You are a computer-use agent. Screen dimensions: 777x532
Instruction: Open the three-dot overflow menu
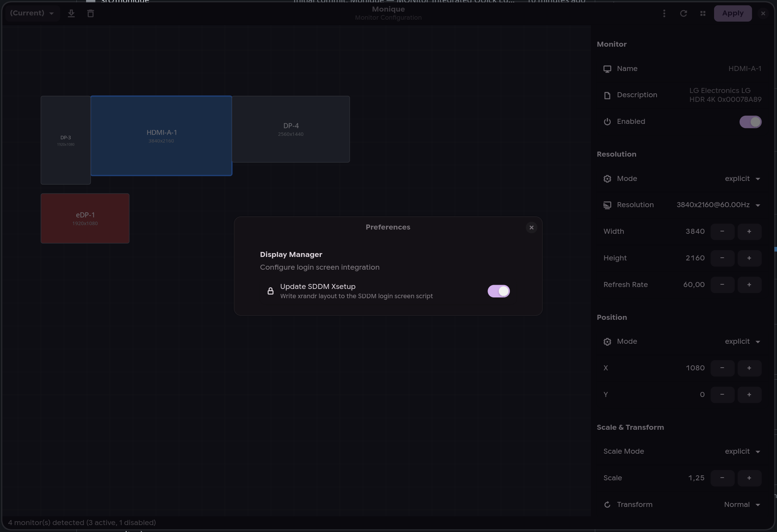pos(664,13)
